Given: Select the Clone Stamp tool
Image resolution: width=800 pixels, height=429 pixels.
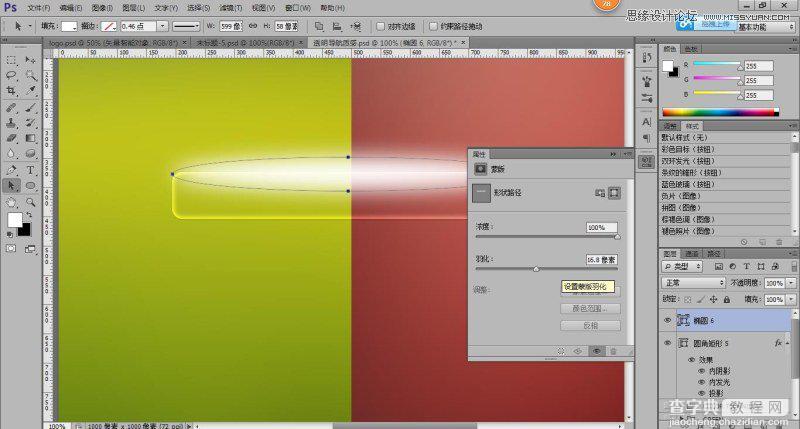Looking at the screenshot, I should 11,123.
